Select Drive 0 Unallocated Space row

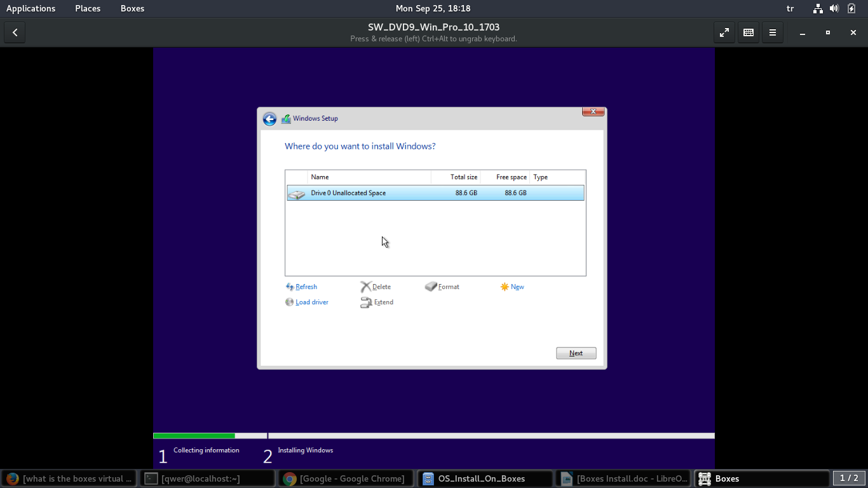pos(435,193)
